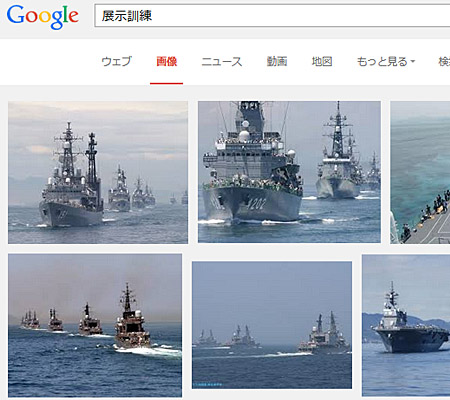Image resolution: width=450 pixels, height=400 pixels.
Task: Open first thumbnail of warships in fleet line
Action: pyautogui.click(x=98, y=172)
